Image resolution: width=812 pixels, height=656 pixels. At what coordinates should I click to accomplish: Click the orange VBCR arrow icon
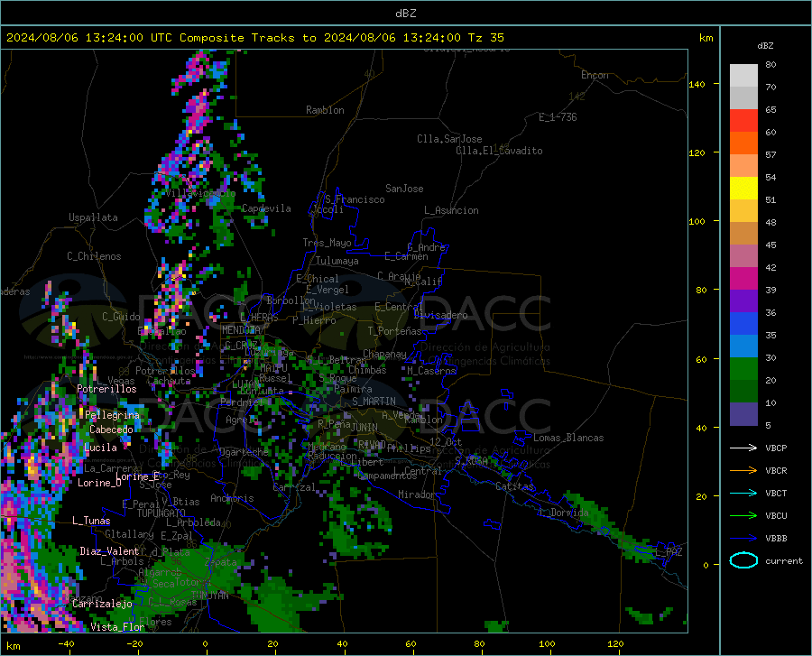tap(743, 471)
